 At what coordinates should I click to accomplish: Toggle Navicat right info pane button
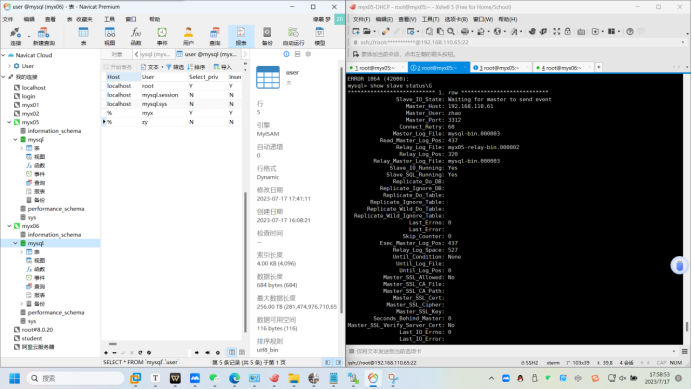[x=338, y=363]
